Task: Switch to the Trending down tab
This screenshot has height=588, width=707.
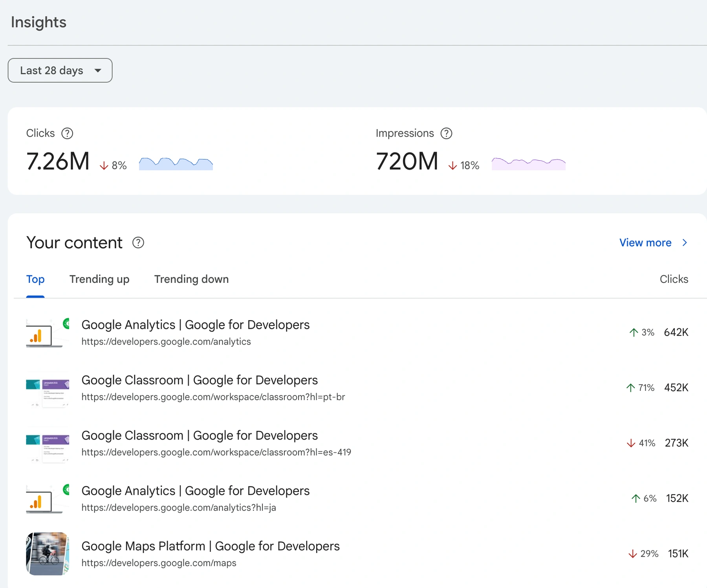Action: 191,279
